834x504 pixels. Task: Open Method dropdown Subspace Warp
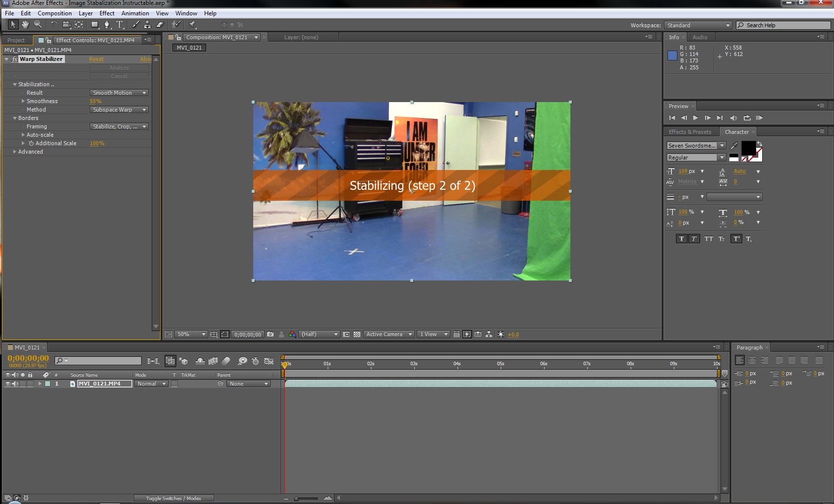pyautogui.click(x=119, y=110)
